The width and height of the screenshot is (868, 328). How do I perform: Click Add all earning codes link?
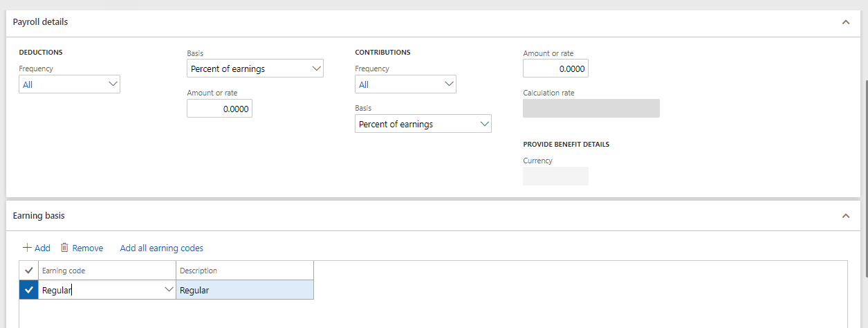[162, 248]
